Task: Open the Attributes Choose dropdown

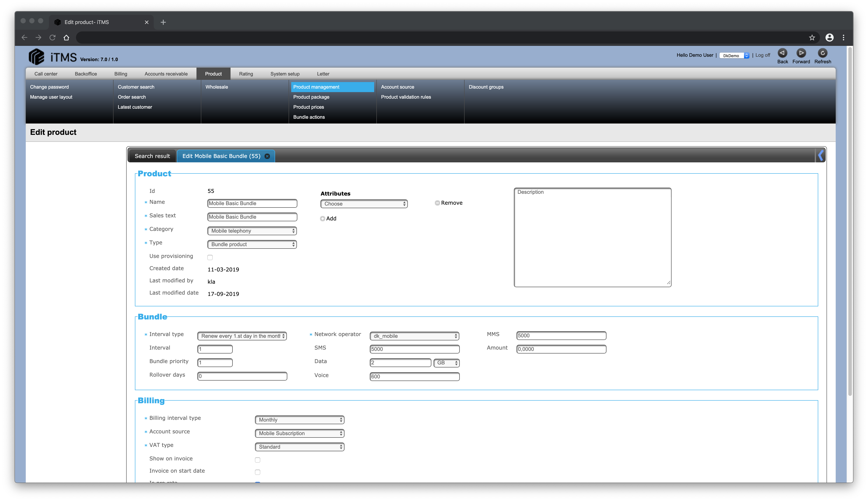Action: [x=364, y=204]
